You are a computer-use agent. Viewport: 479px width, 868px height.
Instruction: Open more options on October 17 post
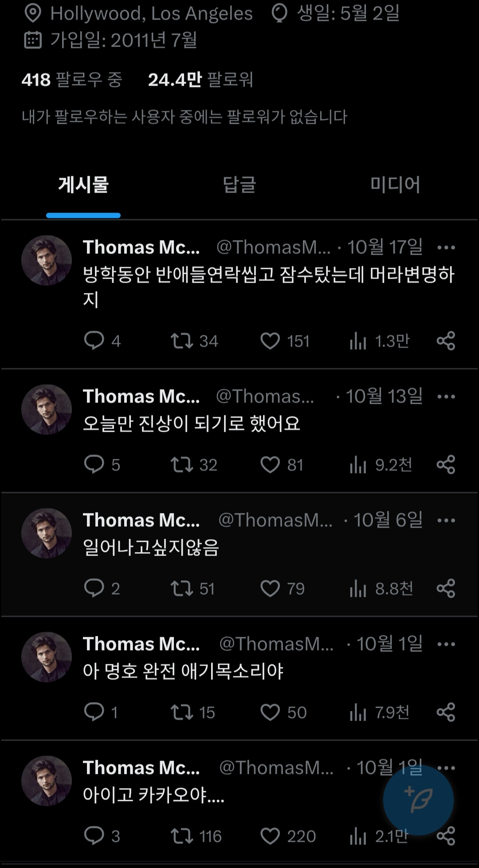446,248
